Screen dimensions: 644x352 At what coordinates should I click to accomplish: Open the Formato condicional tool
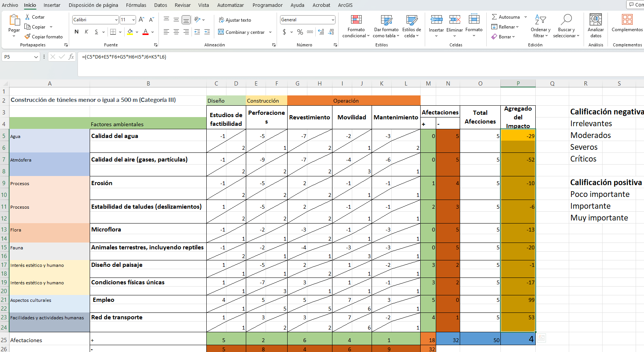pyautogui.click(x=356, y=26)
